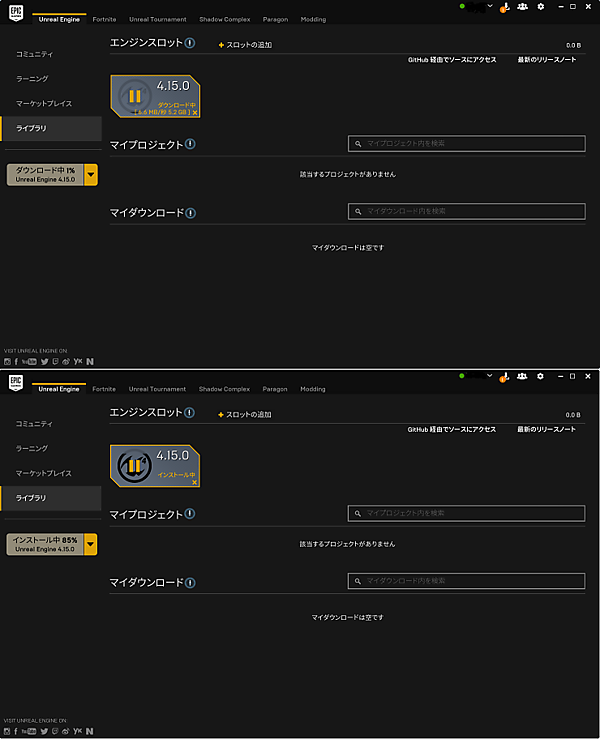Open the downloads icon with orange badge, downloading window
The image size is (600, 739).
(x=505, y=7)
